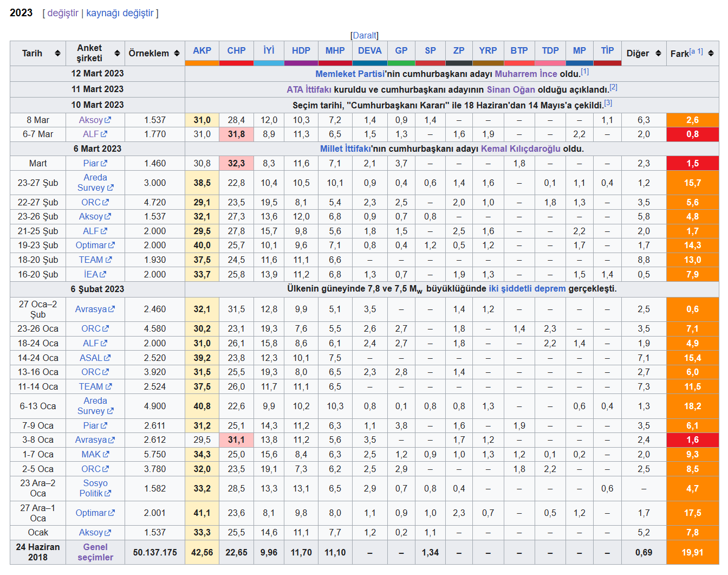Screen dimensions: 728x575
Task: Open GP party header link
Action: click(401, 50)
